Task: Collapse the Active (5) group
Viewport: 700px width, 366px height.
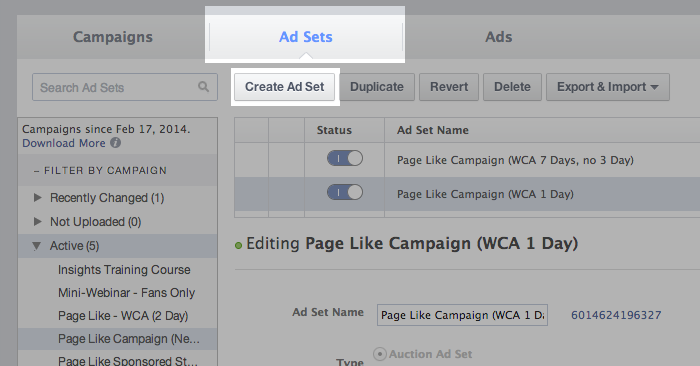Action: tap(37, 245)
